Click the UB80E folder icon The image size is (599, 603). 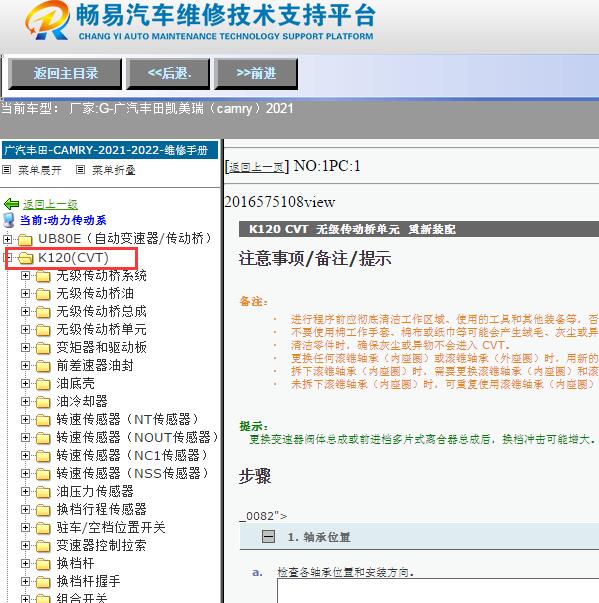coord(25,240)
